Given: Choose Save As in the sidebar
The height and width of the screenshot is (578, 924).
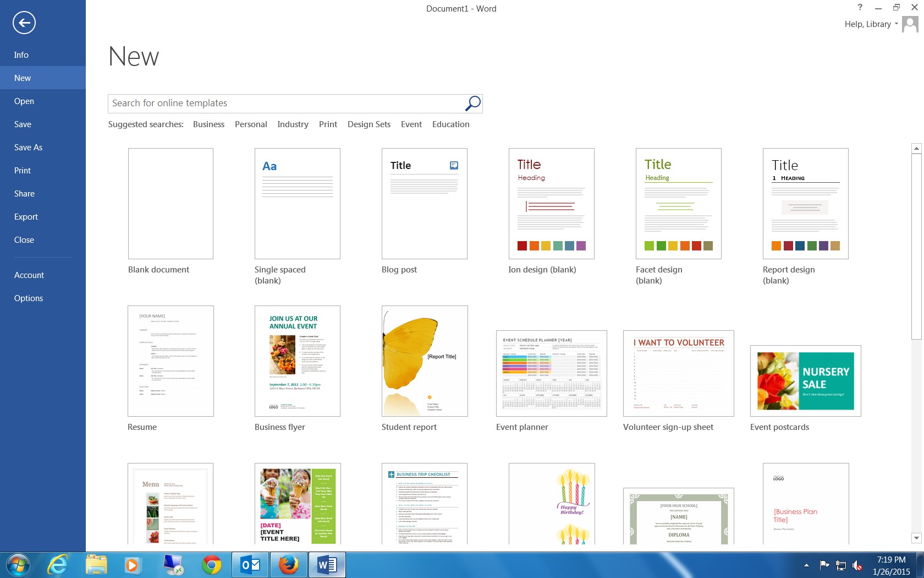Looking at the screenshot, I should 43,148.
